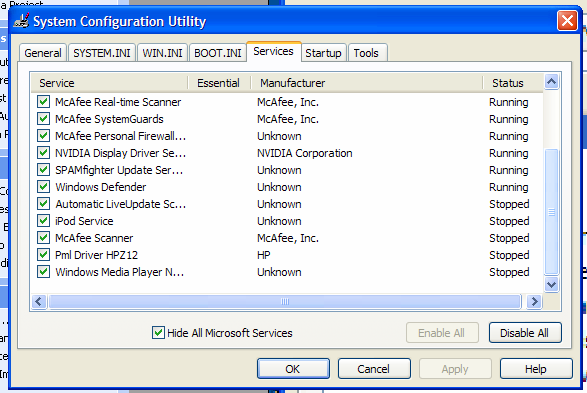Viewport: 587px width, 393px height.
Task: Click the horizontal scroll right arrow
Action: point(534,301)
